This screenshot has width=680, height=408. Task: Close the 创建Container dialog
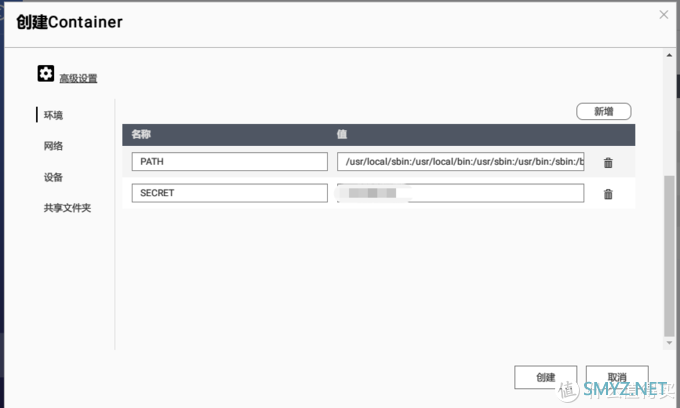coord(664,15)
